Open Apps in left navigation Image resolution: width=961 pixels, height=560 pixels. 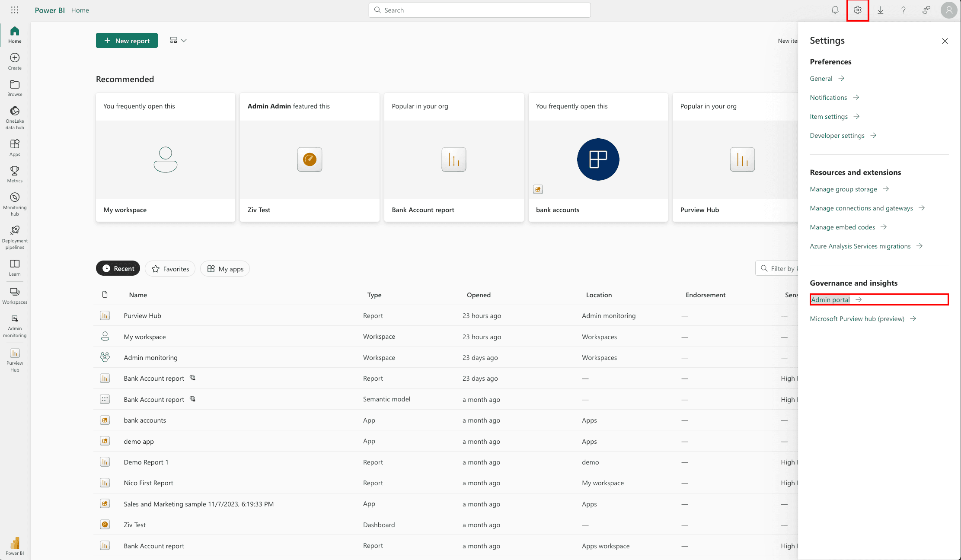(15, 148)
